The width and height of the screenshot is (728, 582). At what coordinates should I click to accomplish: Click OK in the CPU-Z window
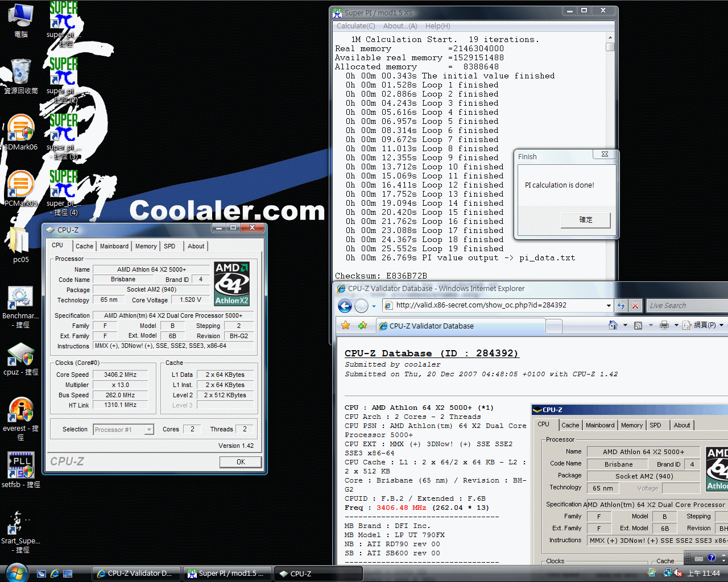tap(241, 462)
